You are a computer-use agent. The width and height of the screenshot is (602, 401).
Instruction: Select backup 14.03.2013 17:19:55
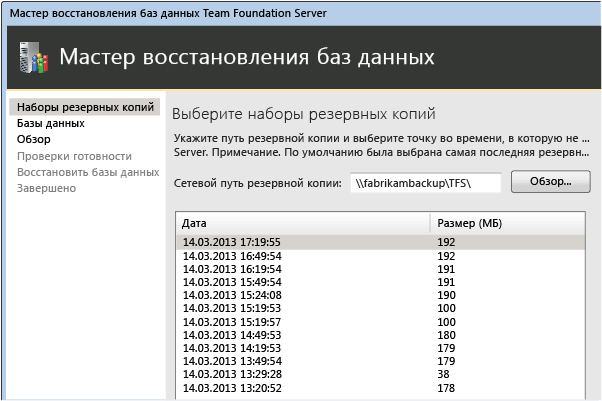(380, 242)
